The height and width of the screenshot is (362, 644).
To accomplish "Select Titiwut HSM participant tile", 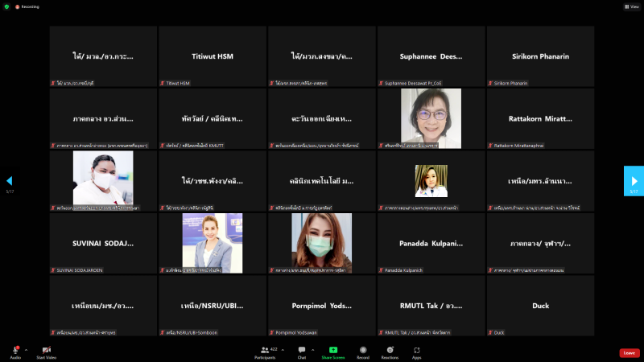I will coord(213,56).
